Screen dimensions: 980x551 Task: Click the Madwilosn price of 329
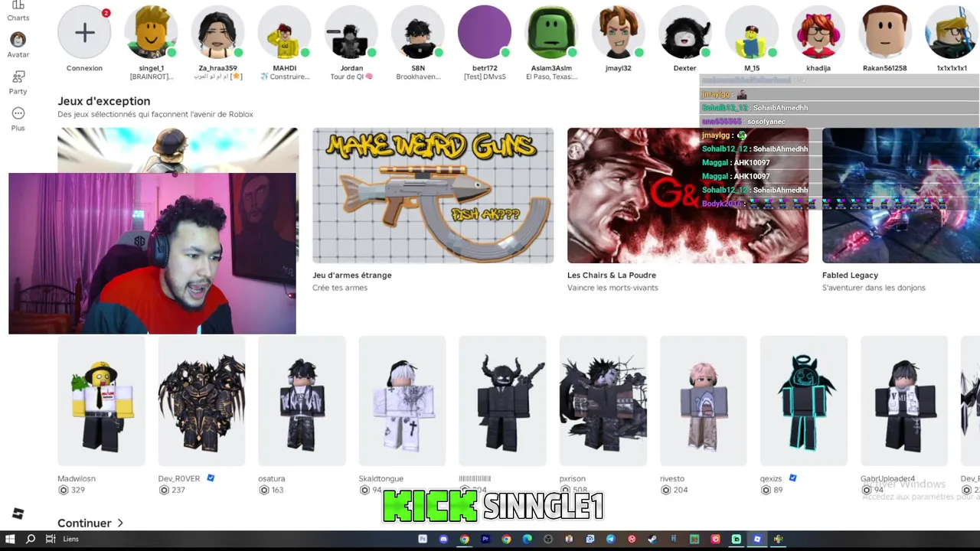pos(71,490)
